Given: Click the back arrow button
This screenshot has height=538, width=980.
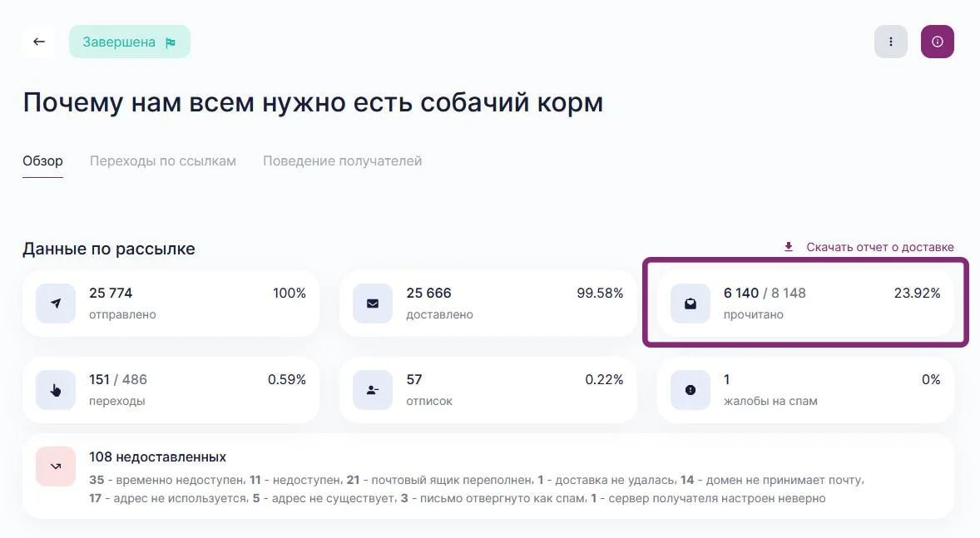Looking at the screenshot, I should pyautogui.click(x=39, y=42).
